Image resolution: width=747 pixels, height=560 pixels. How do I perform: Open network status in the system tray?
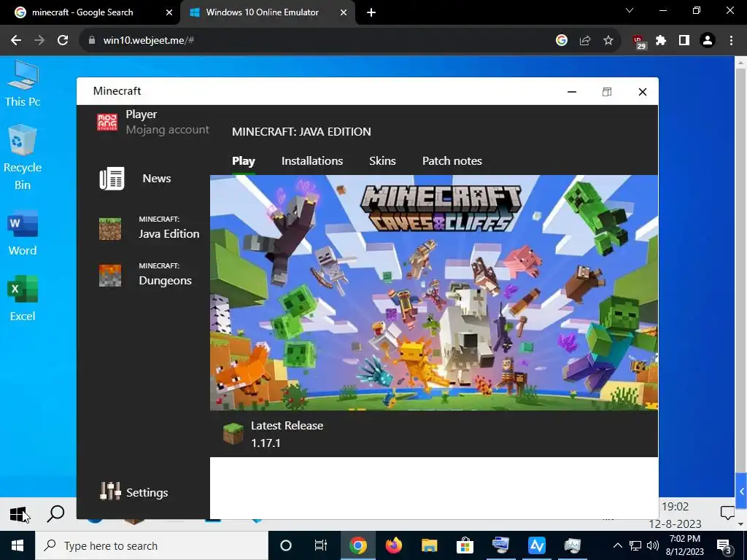tap(635, 545)
